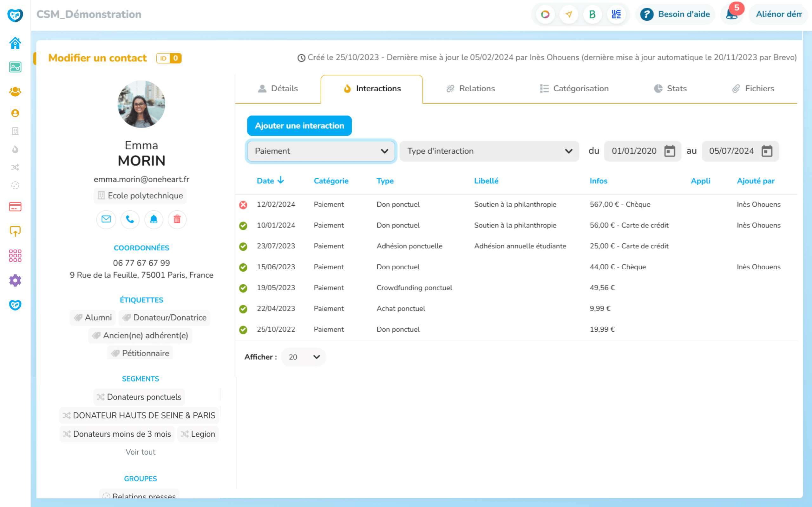Click the red failed status on 12/02/2024 payment

click(243, 205)
